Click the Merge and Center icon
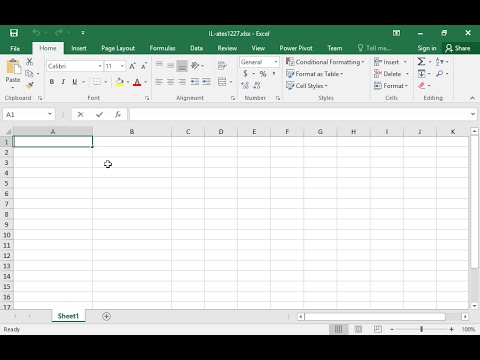The image size is (480, 360). tap(222, 82)
